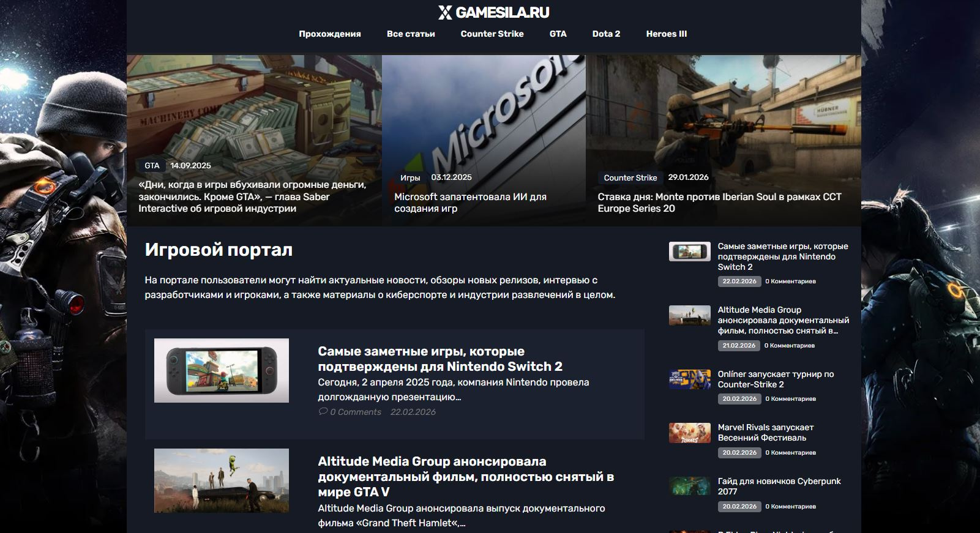Open the main-list headline Самые заметные игры for Nintendo Switch 2
This screenshot has height=533, width=980.
point(440,359)
